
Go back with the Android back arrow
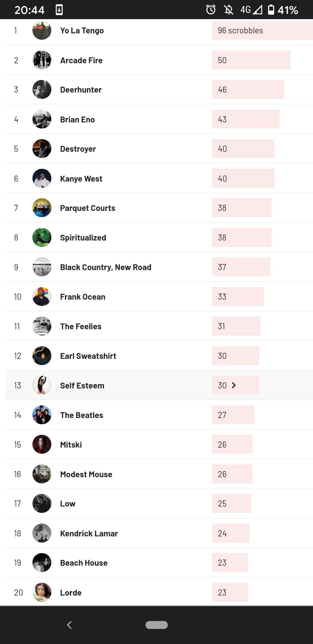point(69,625)
